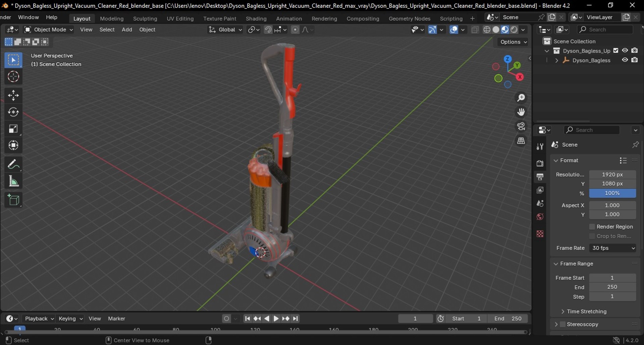Viewport: 644px width, 345px height.
Task: Switch to wireframe viewport shading
Action: [487, 30]
